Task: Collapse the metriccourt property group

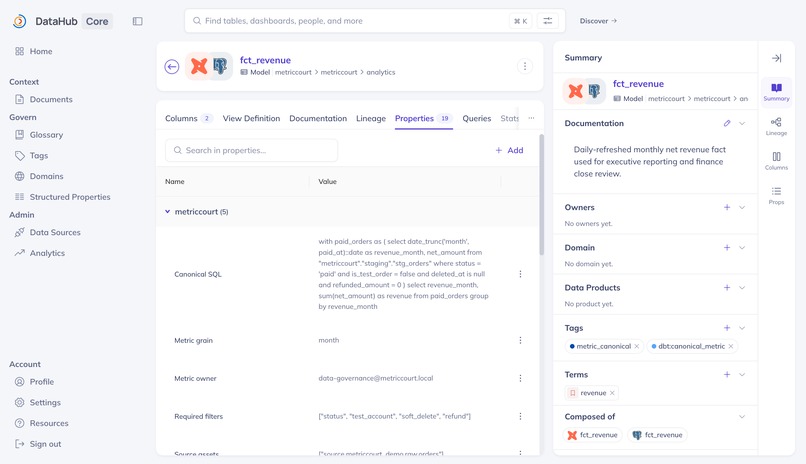Action: coord(168,212)
